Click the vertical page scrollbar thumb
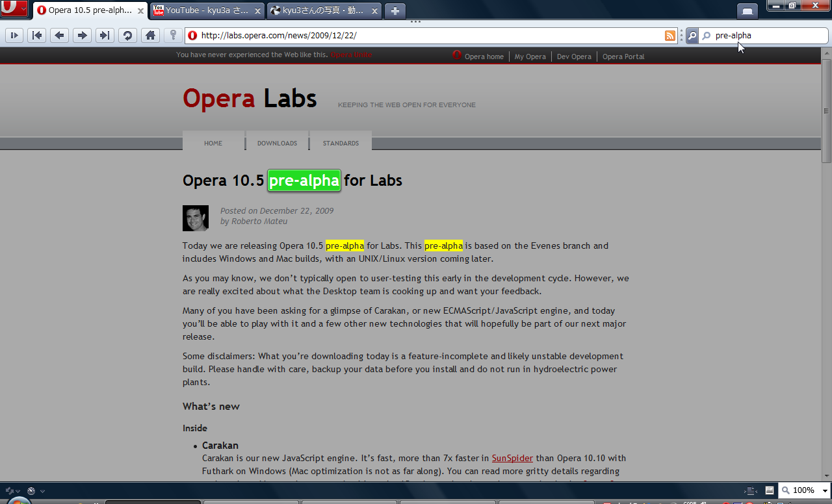 point(826,110)
